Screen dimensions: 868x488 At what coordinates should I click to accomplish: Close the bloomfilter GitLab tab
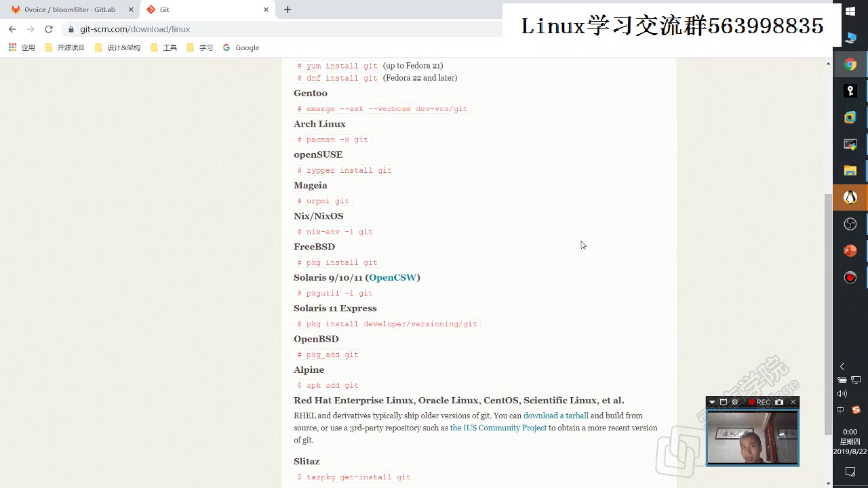coord(131,9)
